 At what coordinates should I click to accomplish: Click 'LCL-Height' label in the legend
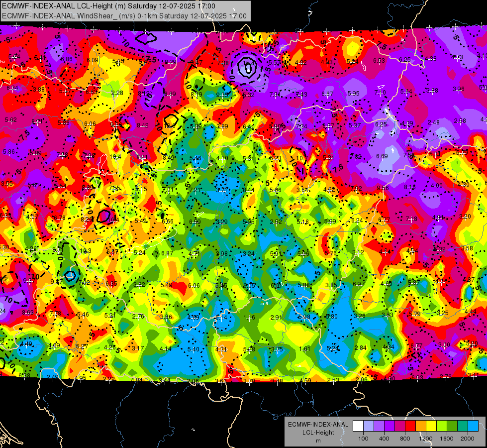(318, 433)
